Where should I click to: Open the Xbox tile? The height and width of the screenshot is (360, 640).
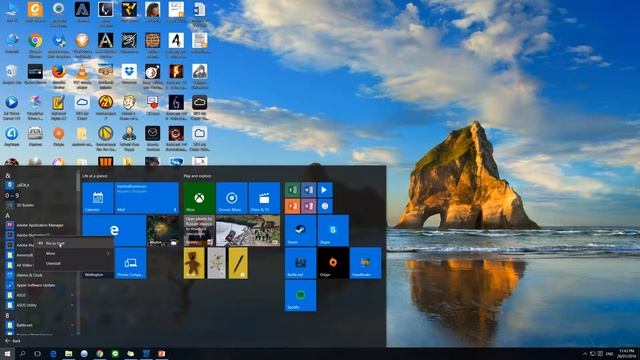pyautogui.click(x=199, y=198)
